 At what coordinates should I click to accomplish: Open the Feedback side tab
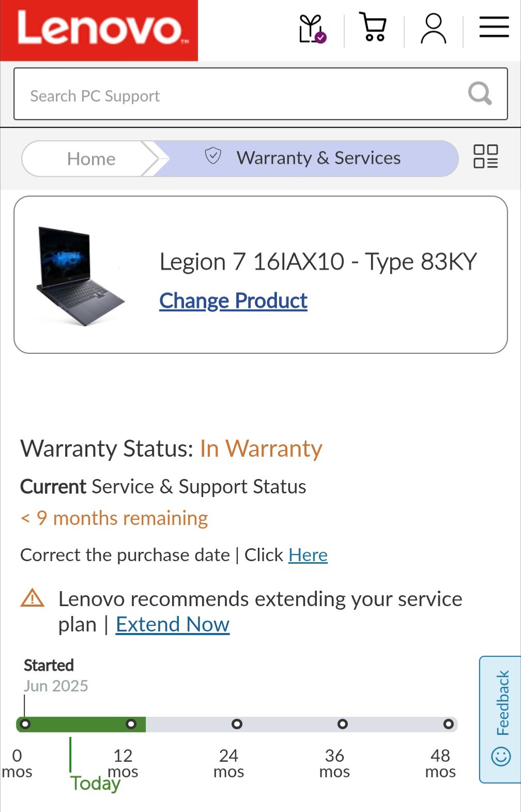[501, 719]
